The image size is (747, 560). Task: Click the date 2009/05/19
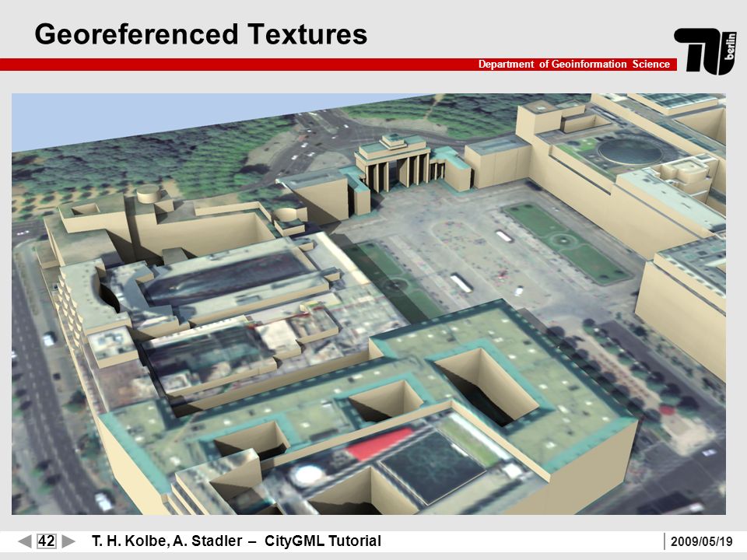click(x=702, y=541)
